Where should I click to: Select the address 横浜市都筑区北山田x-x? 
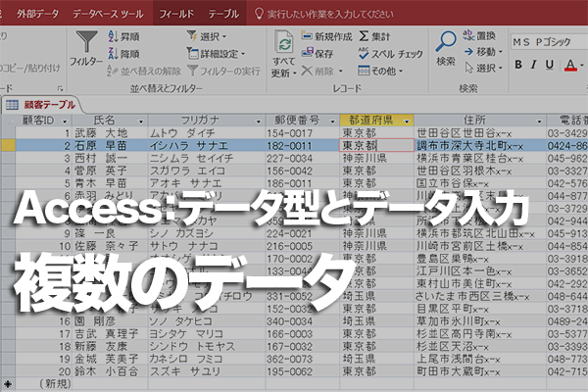point(480,233)
